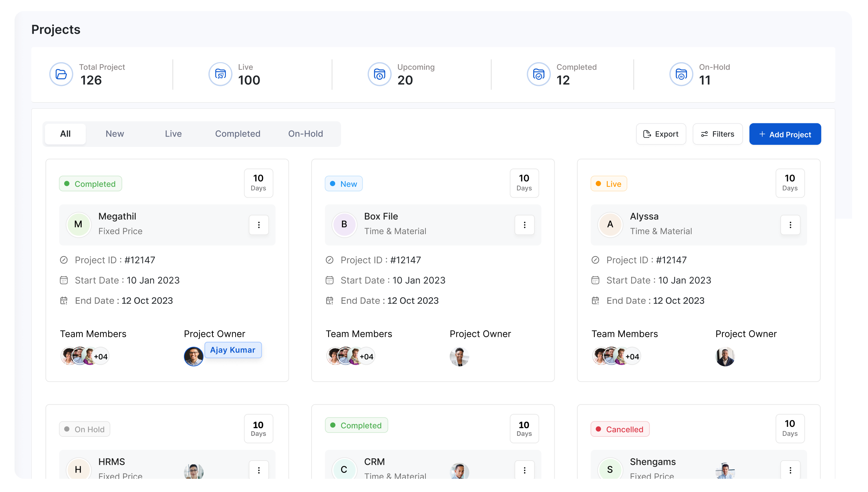This screenshot has width=868, height=492.
Task: Click the Box File end date calendar icon
Action: click(329, 301)
